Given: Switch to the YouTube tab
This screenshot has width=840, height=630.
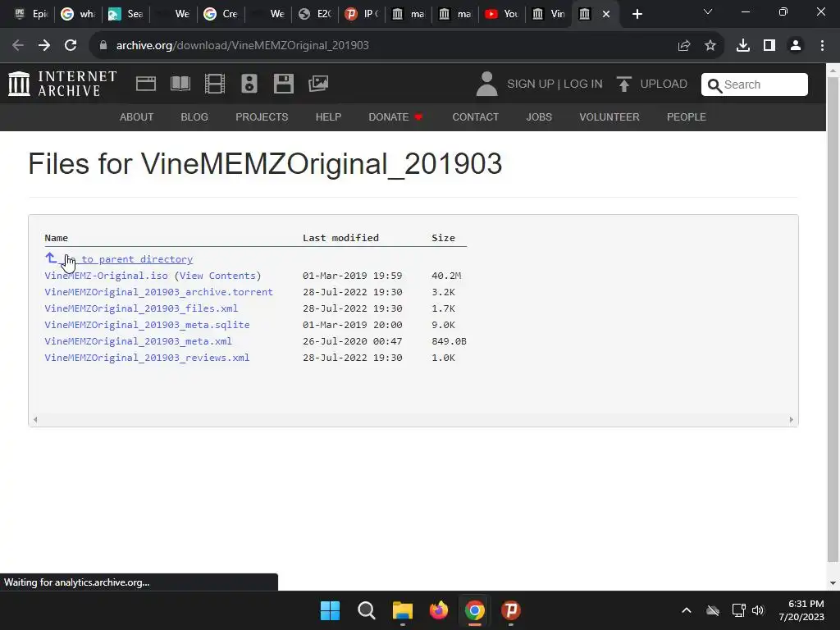Looking at the screenshot, I should click(x=501, y=14).
